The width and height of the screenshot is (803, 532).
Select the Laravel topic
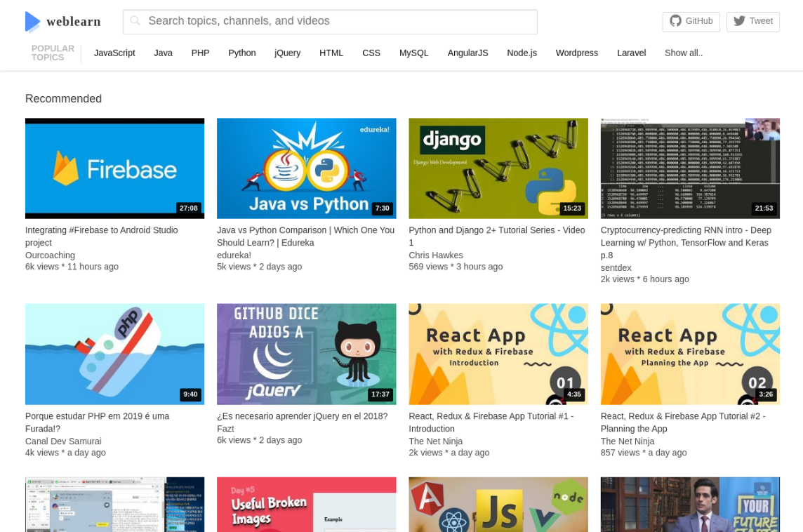coord(632,53)
